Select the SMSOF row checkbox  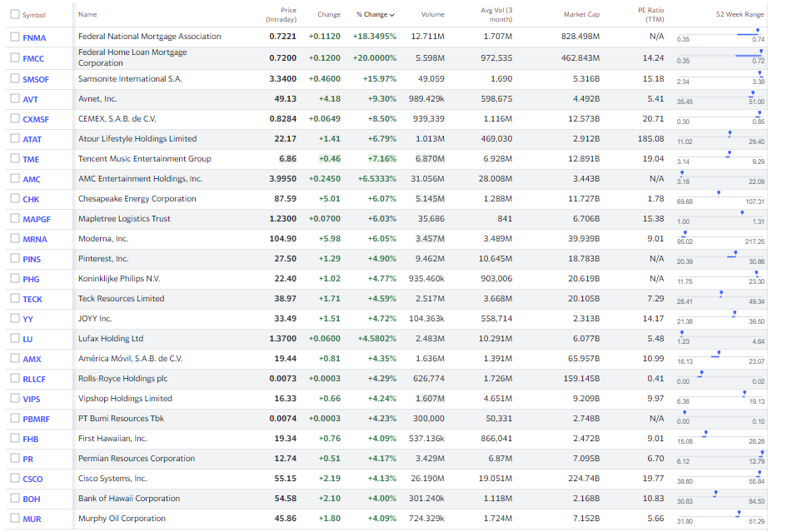tap(15, 78)
